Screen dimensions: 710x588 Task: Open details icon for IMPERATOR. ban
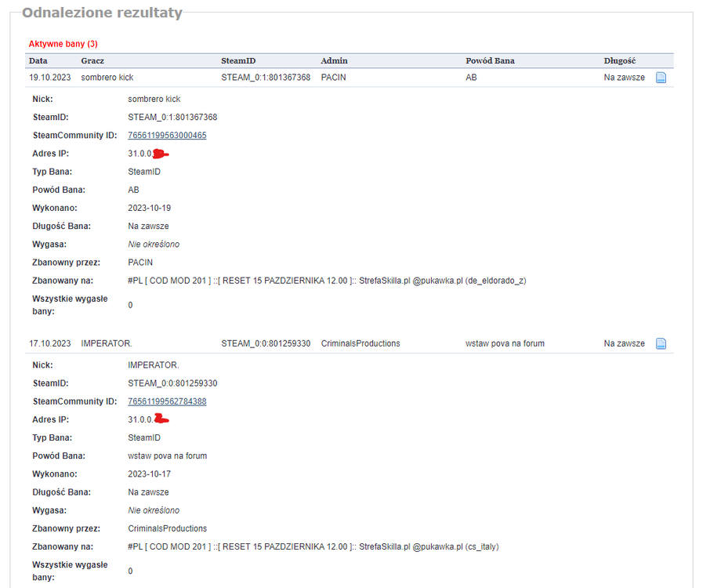point(661,343)
